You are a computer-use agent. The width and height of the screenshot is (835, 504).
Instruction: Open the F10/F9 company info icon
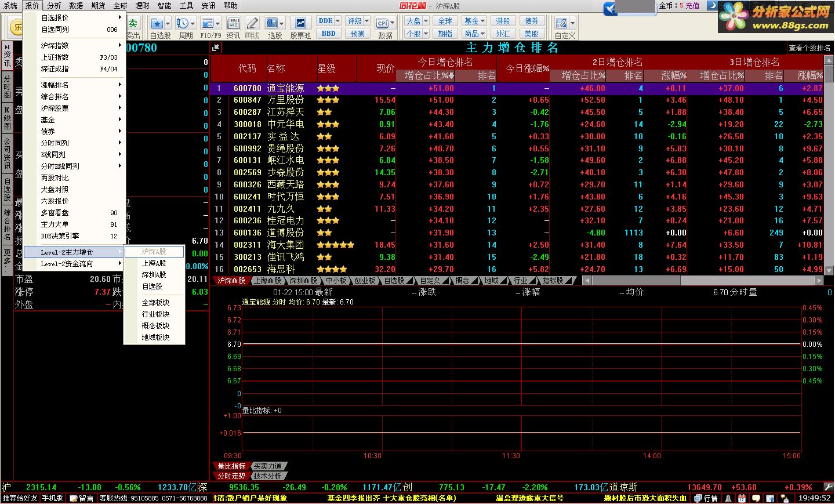point(207,23)
